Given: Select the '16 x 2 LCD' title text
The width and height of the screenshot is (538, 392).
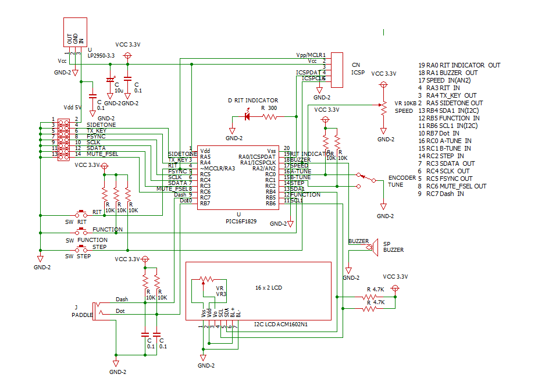Looking at the screenshot, I should pos(269,287).
